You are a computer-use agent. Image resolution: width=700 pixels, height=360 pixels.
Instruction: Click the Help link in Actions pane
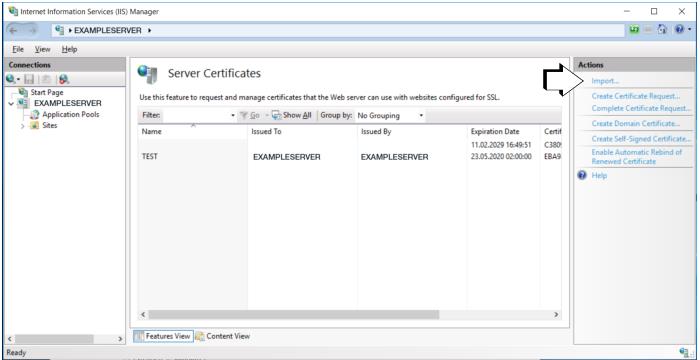coord(599,176)
